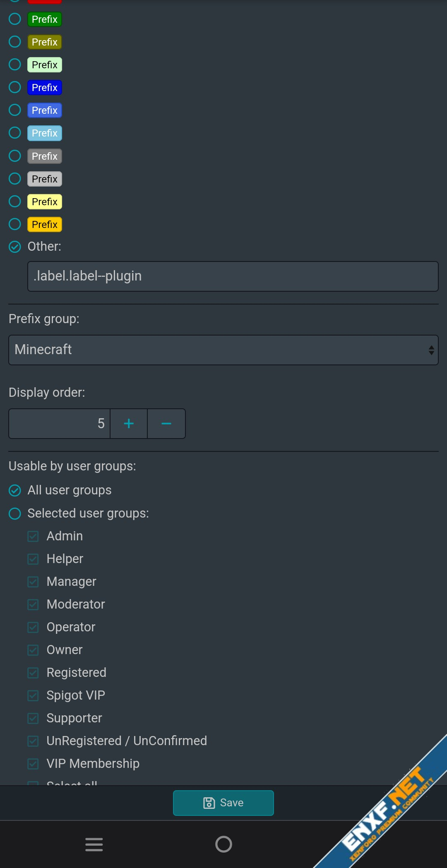The image size is (447, 868).
Task: Toggle the Moderator user group checkbox
Action: point(33,604)
